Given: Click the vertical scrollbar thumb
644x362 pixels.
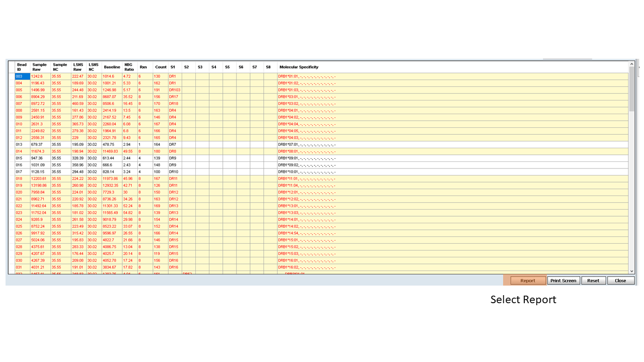Looking at the screenshot, I should pos(632,89).
